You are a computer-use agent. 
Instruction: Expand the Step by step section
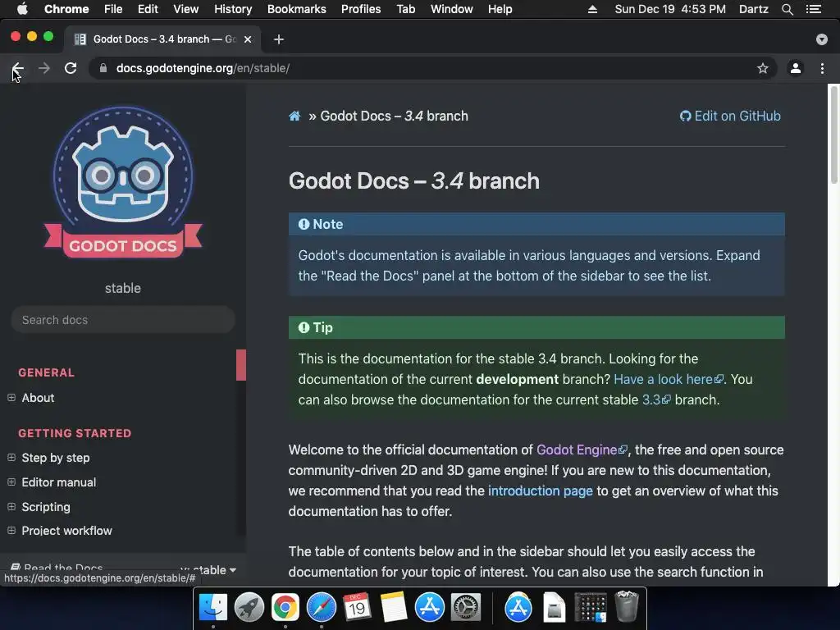(11, 458)
